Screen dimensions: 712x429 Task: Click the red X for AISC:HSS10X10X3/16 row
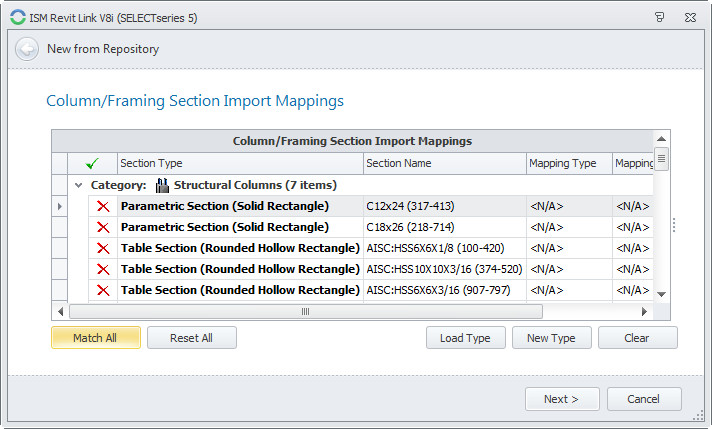(x=101, y=269)
